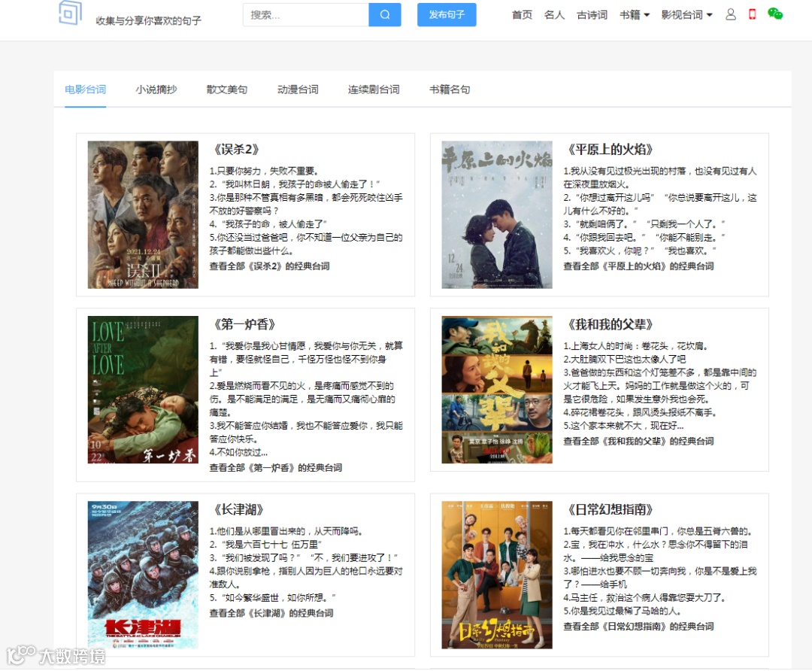
Task: Open 查看全部《我和我的父辈》的经典台词 link
Action: point(638,442)
